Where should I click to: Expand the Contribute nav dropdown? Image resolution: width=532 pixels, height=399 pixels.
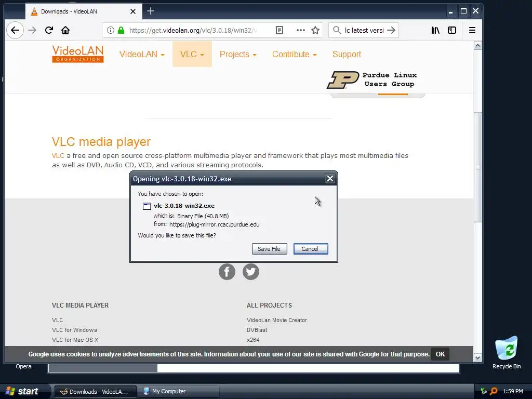click(x=294, y=54)
